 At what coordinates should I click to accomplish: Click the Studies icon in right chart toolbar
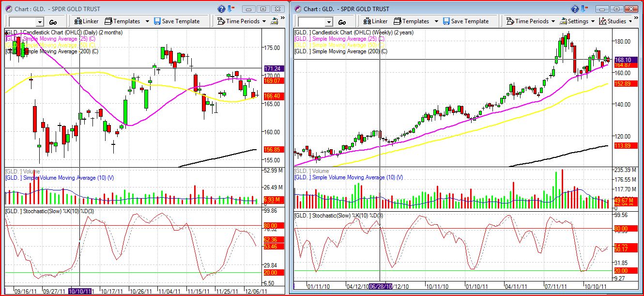pyautogui.click(x=603, y=21)
